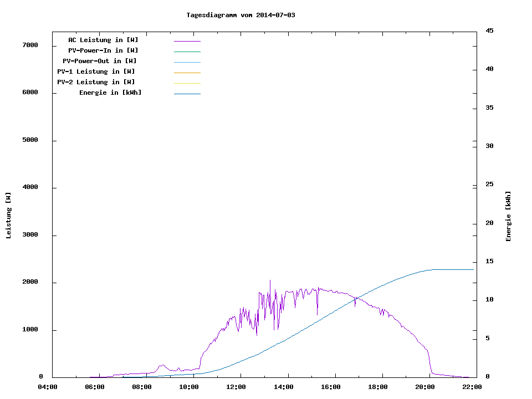Click the 45 value on the Energie axis

point(490,30)
